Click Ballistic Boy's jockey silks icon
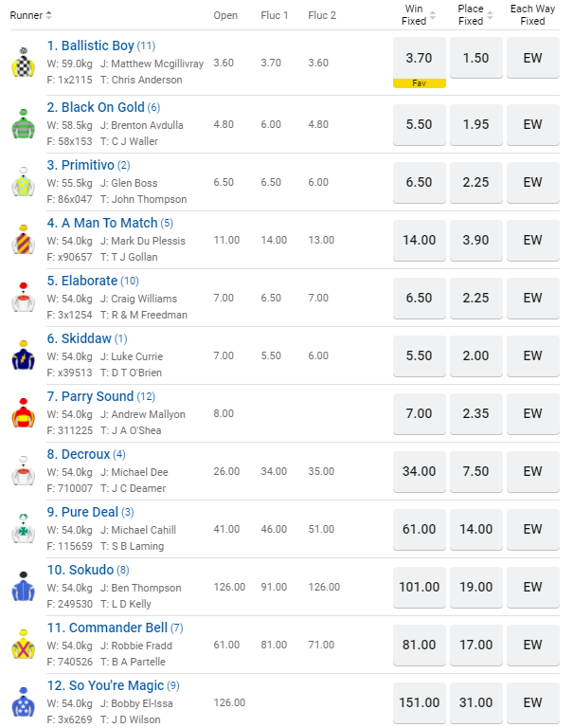573x728 pixels. click(23, 64)
